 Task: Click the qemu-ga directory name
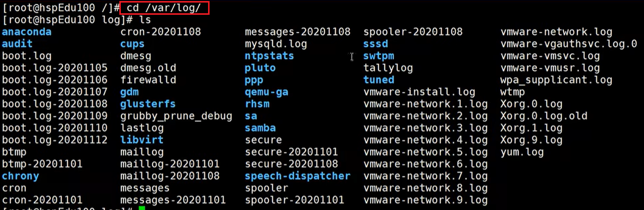point(267,92)
